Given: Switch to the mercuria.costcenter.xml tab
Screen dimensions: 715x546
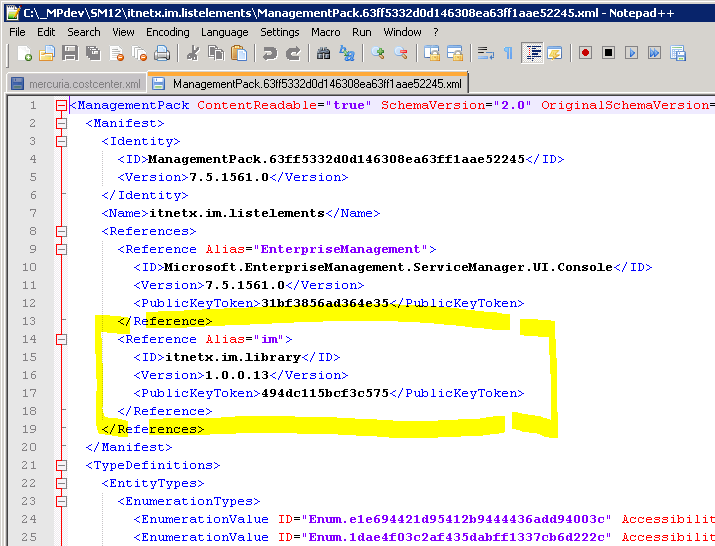Looking at the screenshot, I should (x=76, y=84).
